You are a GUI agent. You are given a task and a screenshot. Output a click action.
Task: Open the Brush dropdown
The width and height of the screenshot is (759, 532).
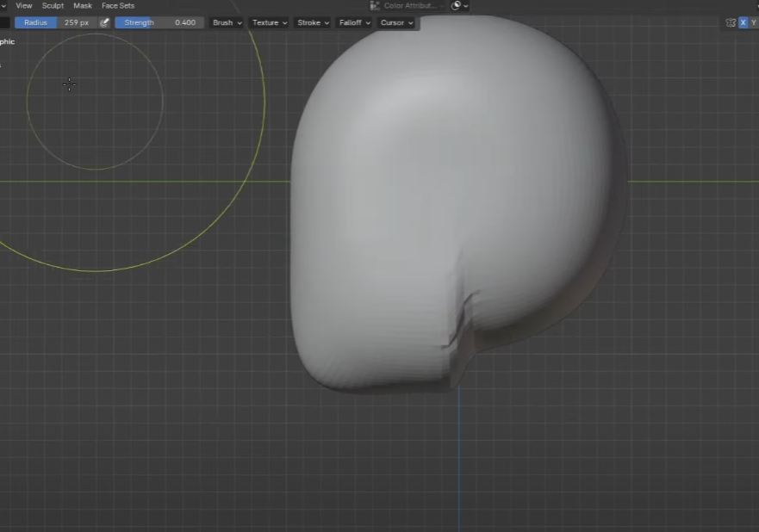pyautogui.click(x=227, y=22)
